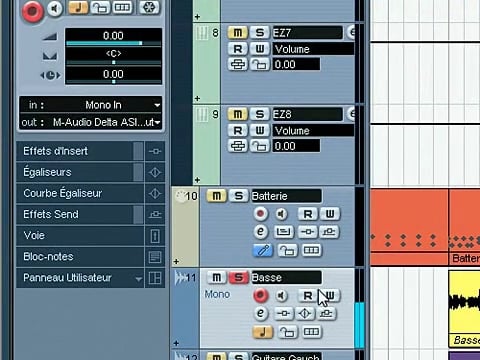
Task: Add automation subtrack below EZ8
Action: click(x=197, y=180)
